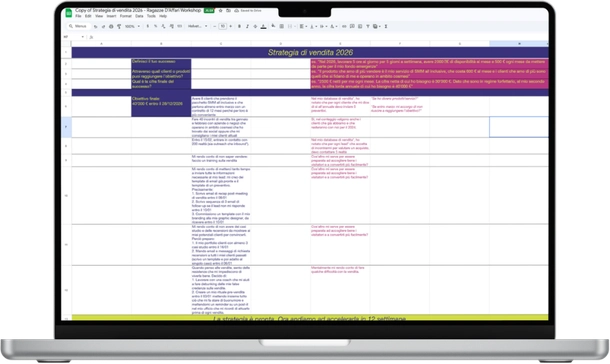Select the 'Qual è la cifra finale' cell
The width and height of the screenshot is (610, 364).
tap(161, 84)
